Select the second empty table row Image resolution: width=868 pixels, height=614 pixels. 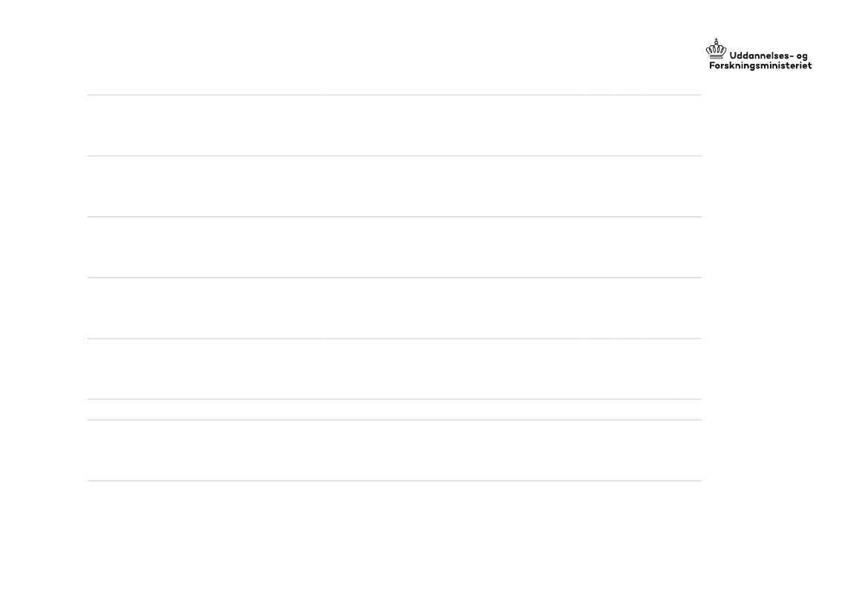pyautogui.click(x=394, y=186)
